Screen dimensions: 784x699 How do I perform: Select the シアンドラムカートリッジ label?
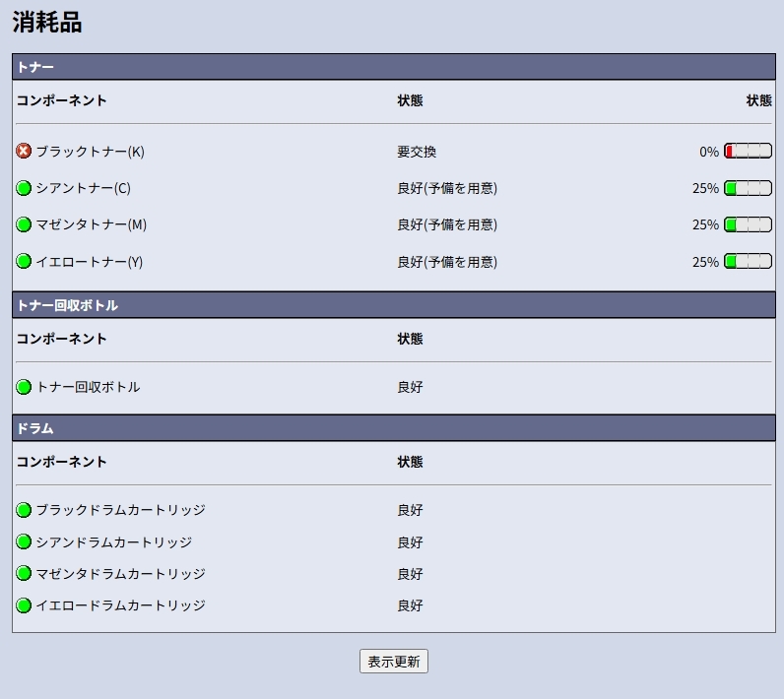(114, 542)
